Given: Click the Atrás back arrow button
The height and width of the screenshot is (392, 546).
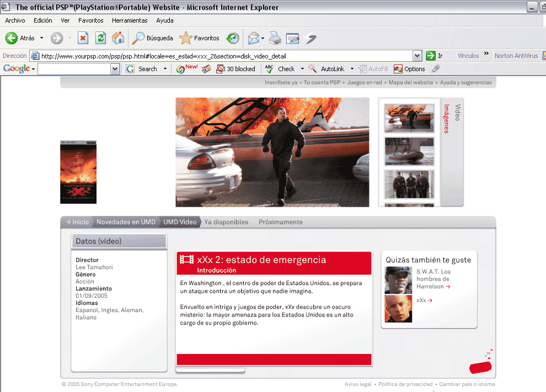Looking at the screenshot, I should [20, 38].
